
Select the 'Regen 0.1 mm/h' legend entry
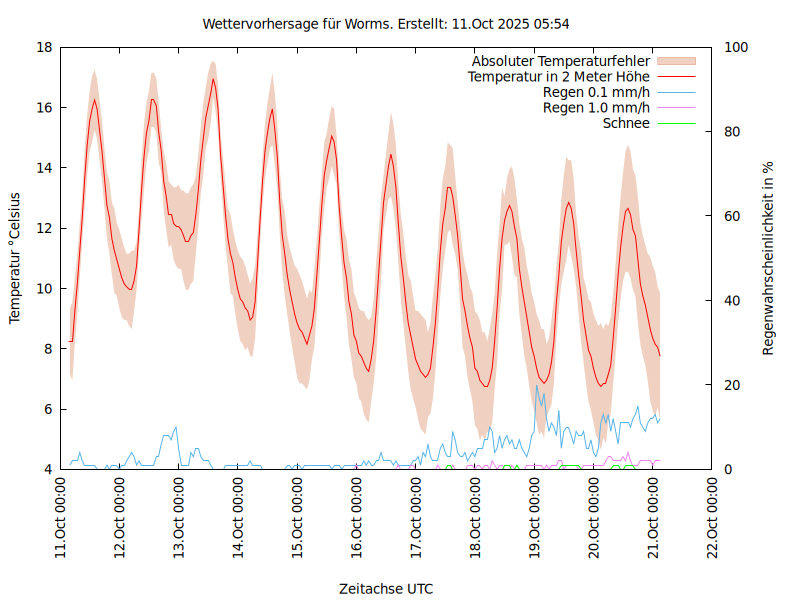tap(596, 92)
